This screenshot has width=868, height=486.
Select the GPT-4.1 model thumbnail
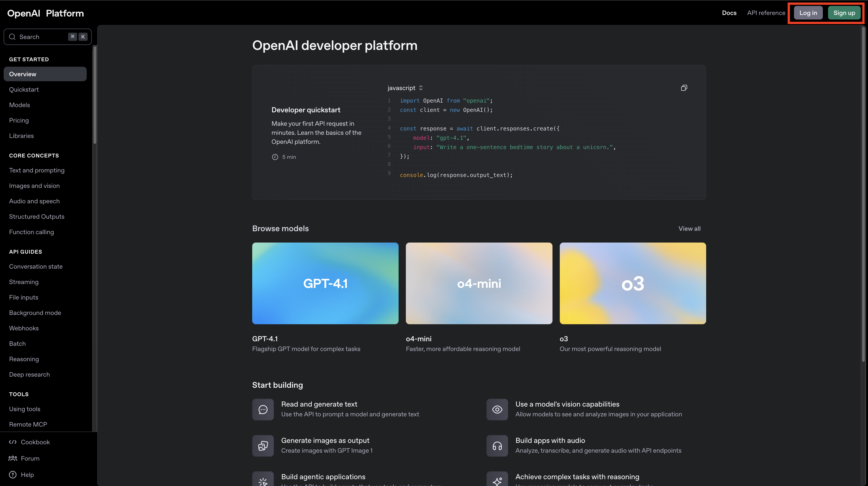325,283
